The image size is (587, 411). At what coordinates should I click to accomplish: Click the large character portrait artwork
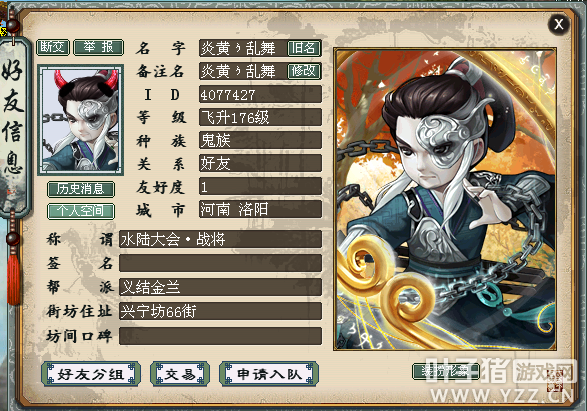pos(445,199)
